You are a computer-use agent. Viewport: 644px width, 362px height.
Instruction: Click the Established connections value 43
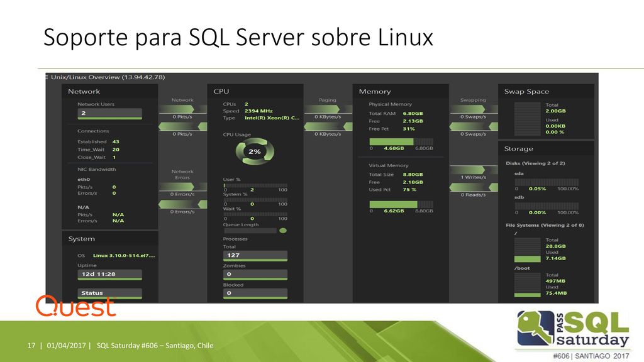[116, 141]
